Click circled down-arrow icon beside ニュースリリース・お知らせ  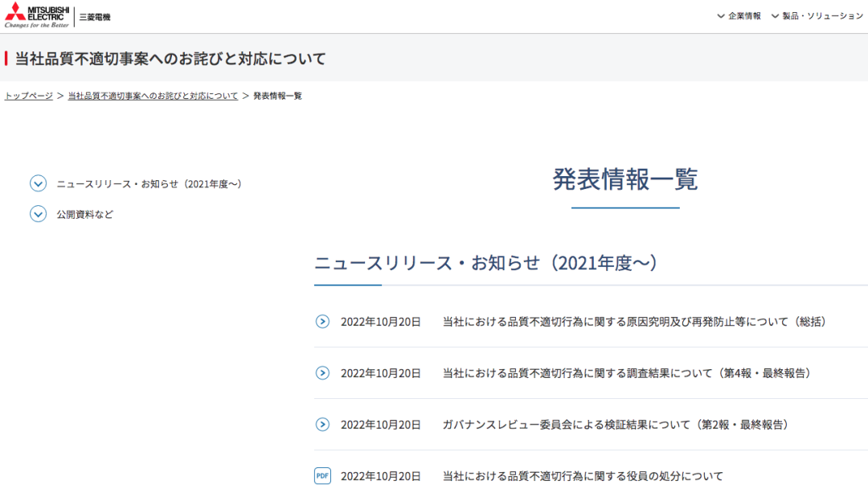click(x=39, y=183)
